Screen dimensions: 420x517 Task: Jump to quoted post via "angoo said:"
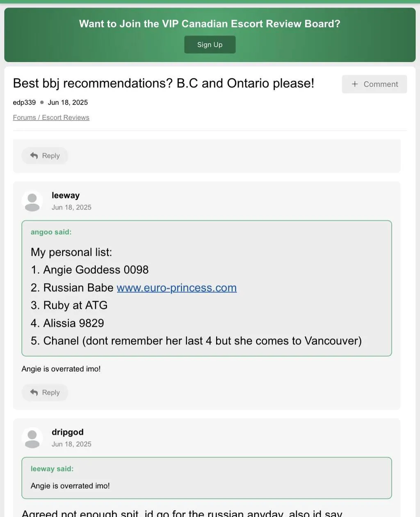pos(51,232)
